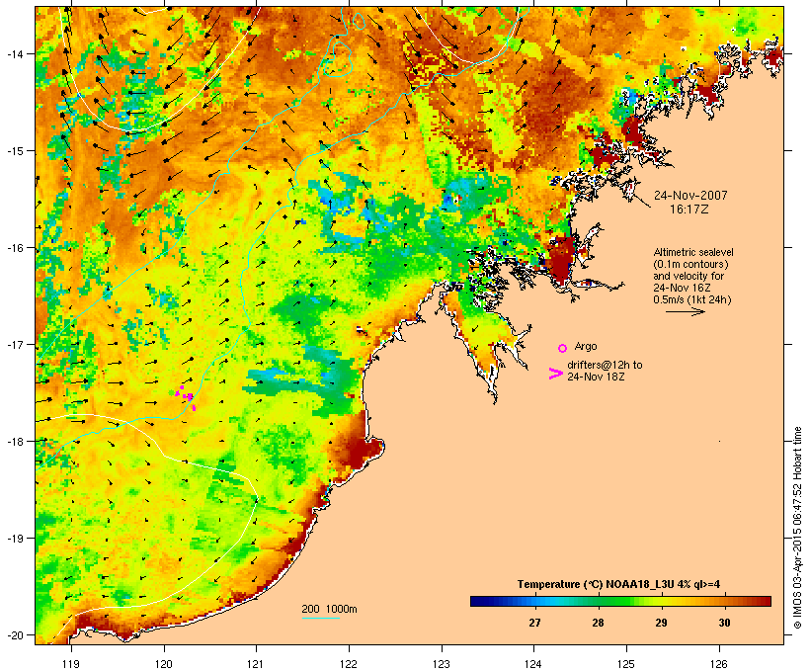The height and width of the screenshot is (672, 810).
Task: Click the 'and velocity for' text
Action: [x=688, y=276]
